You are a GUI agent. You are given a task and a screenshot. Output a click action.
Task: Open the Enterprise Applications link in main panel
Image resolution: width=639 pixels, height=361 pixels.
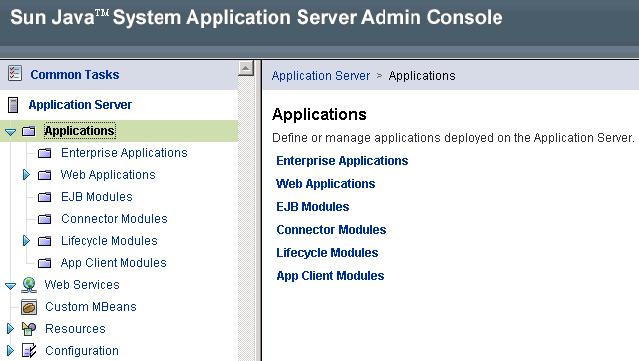point(342,161)
